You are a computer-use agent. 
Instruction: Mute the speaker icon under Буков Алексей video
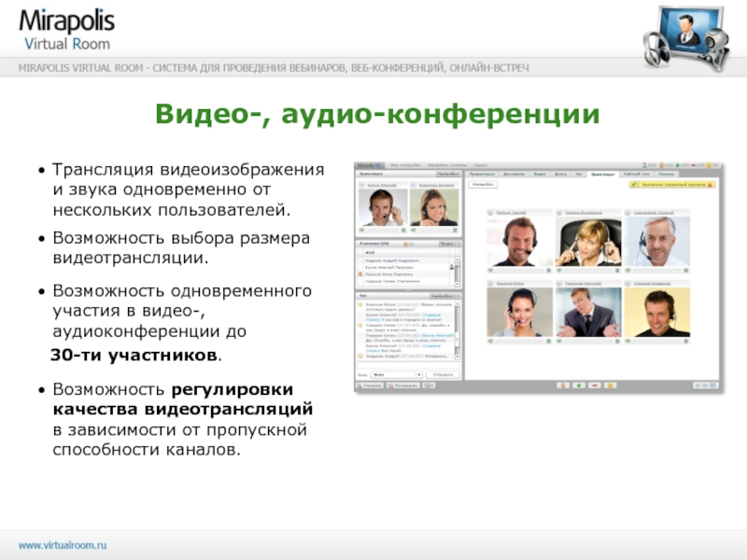(x=361, y=230)
